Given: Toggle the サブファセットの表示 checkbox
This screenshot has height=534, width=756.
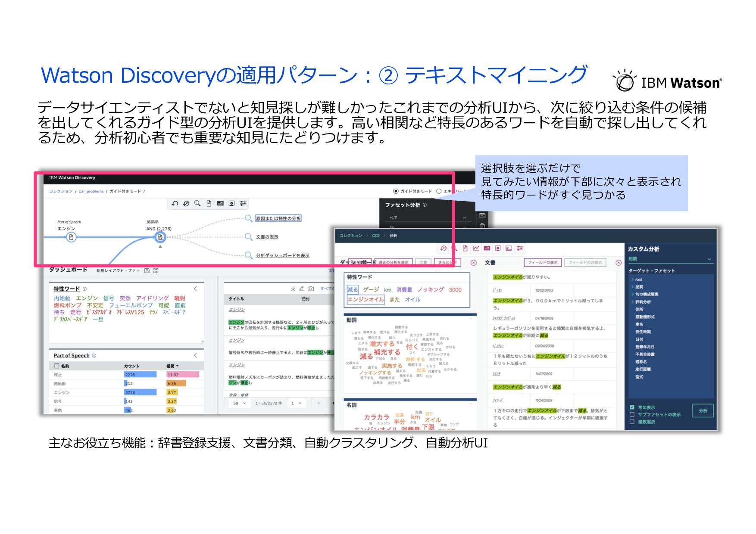Looking at the screenshot, I should 632,414.
